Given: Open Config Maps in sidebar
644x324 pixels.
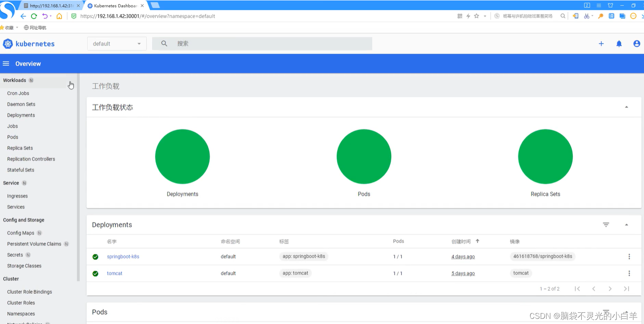Looking at the screenshot, I should (x=21, y=233).
